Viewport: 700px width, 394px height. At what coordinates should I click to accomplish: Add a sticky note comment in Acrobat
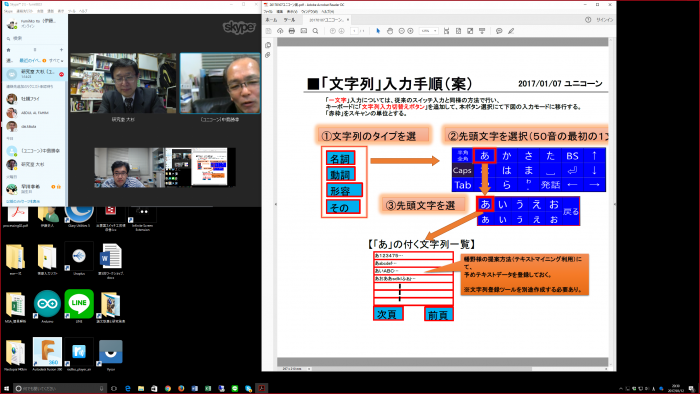tap(499, 31)
